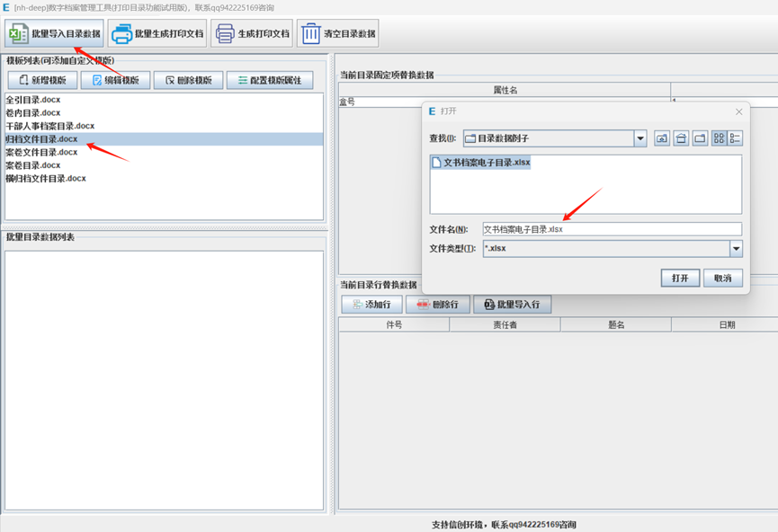The image size is (778, 532).
Task: Click 清空目录数据 trash button
Action: tap(338, 34)
